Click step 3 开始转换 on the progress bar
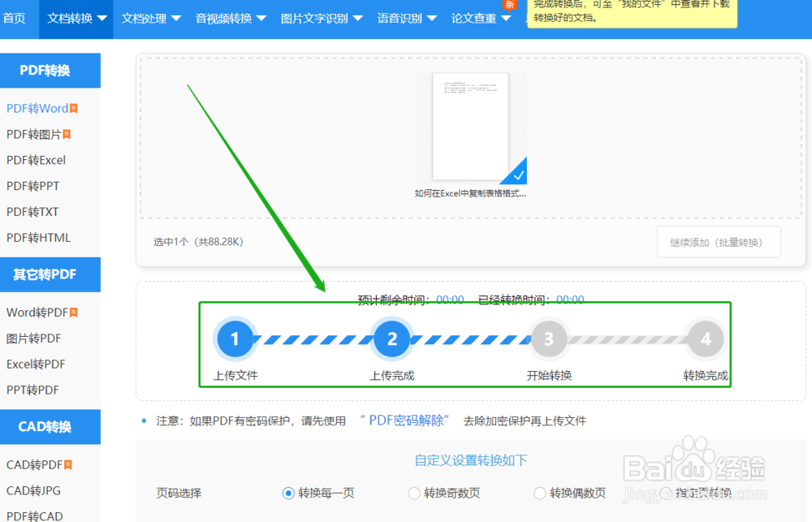The image size is (812, 522). [x=548, y=339]
